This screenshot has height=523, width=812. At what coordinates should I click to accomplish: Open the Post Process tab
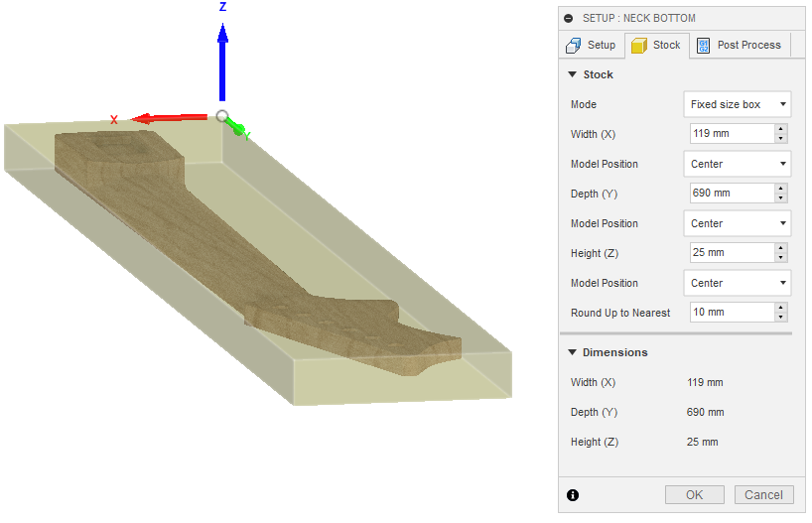pos(740,45)
